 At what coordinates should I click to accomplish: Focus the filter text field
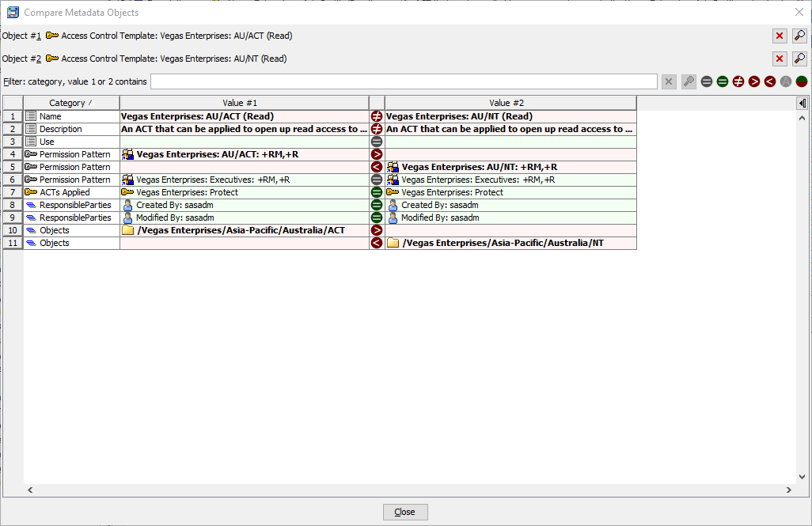tap(404, 81)
